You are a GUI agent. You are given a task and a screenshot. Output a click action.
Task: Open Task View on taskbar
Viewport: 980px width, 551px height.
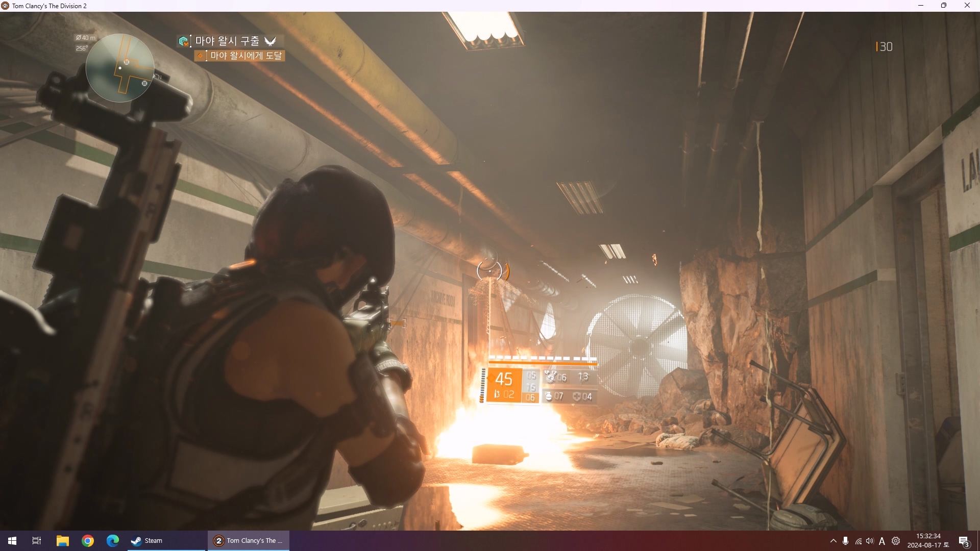[x=37, y=541]
